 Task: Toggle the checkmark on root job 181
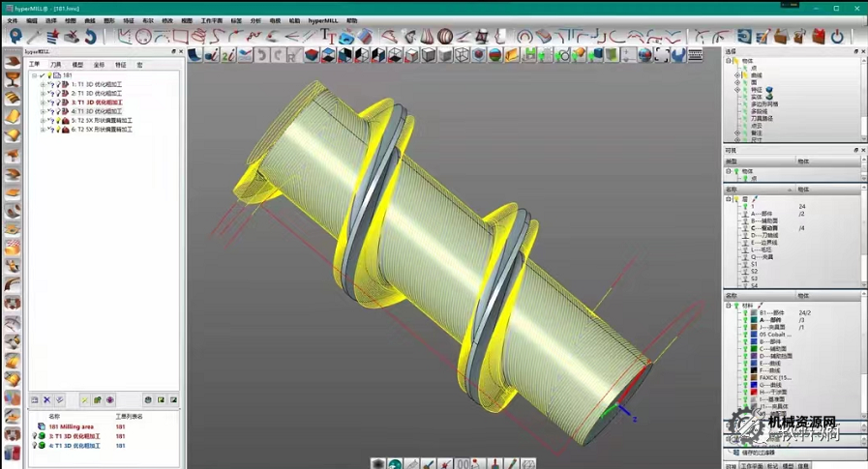[x=42, y=74]
